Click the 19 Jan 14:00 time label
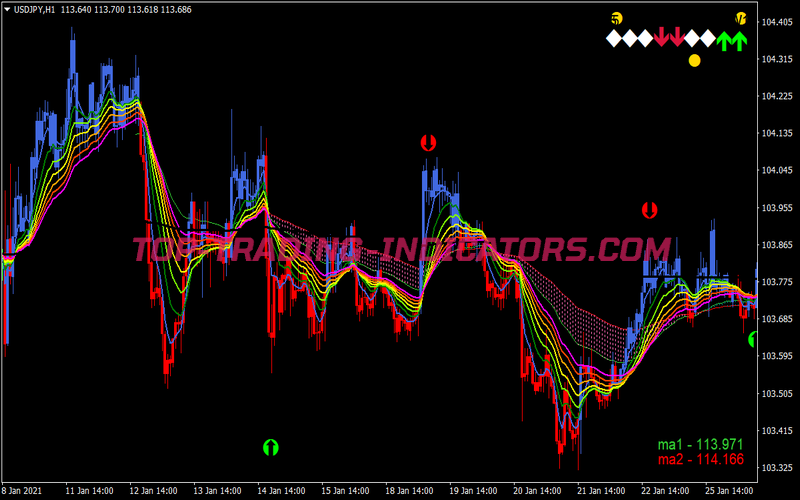The width and height of the screenshot is (800, 500). (x=473, y=491)
